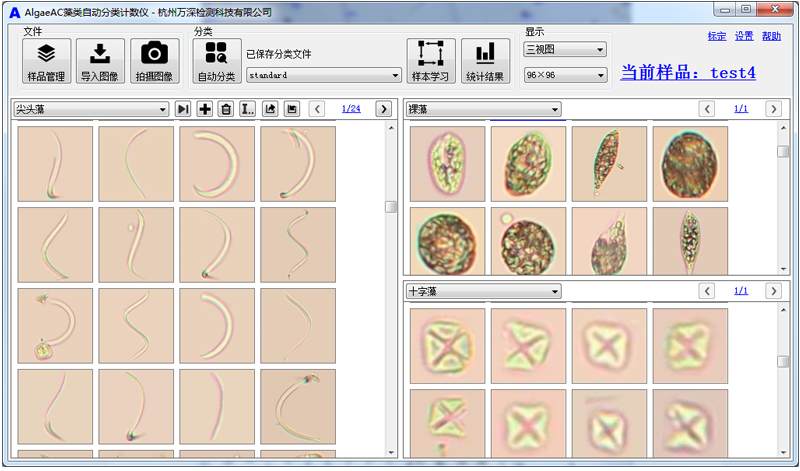Click the 当前样品: test4 link
This screenshot has width=800, height=471.
(x=688, y=73)
